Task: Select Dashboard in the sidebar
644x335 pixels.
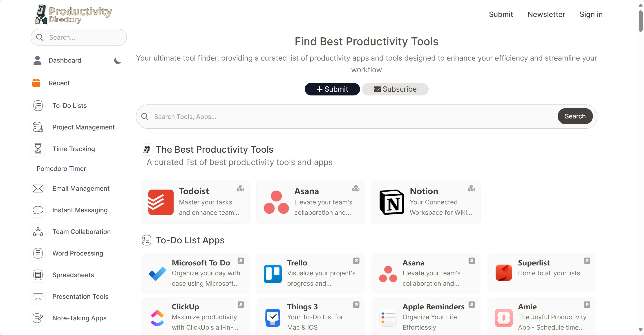Action: click(x=65, y=60)
